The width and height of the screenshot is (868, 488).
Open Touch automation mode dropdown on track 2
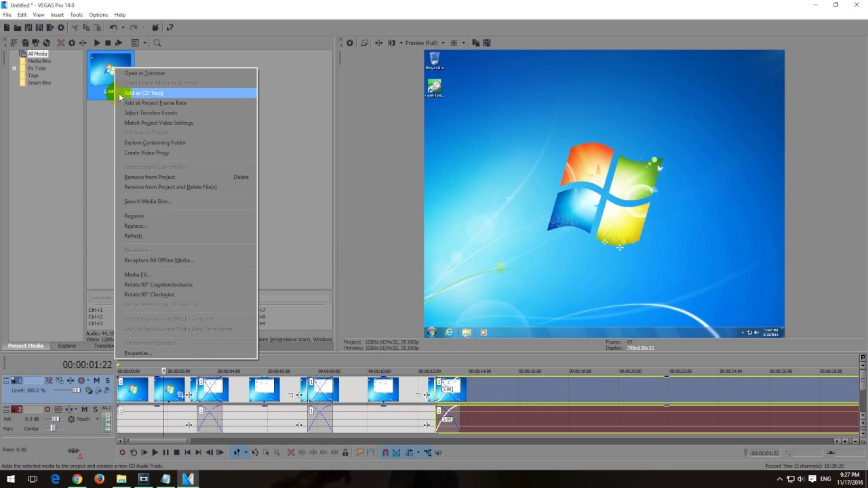98,419
